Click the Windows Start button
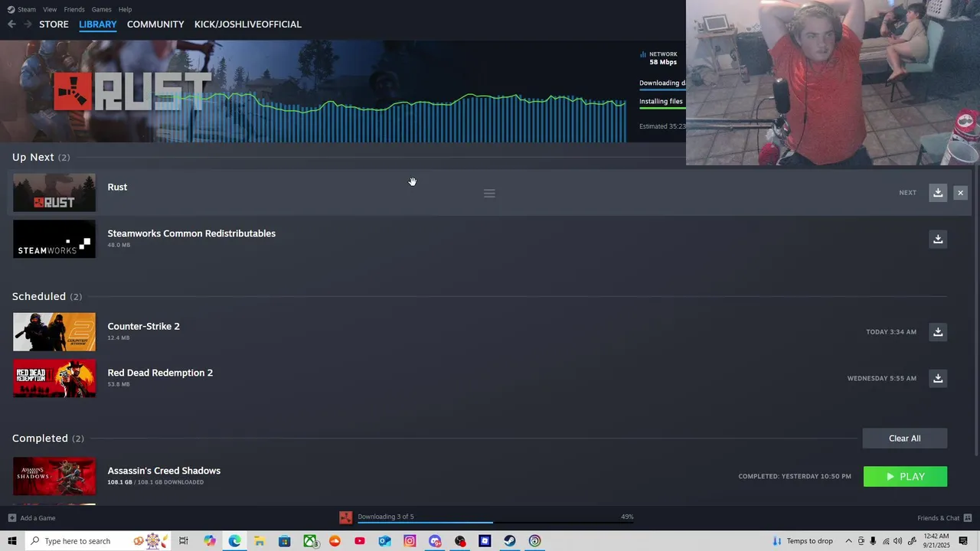Image resolution: width=980 pixels, height=551 pixels. tap(11, 541)
